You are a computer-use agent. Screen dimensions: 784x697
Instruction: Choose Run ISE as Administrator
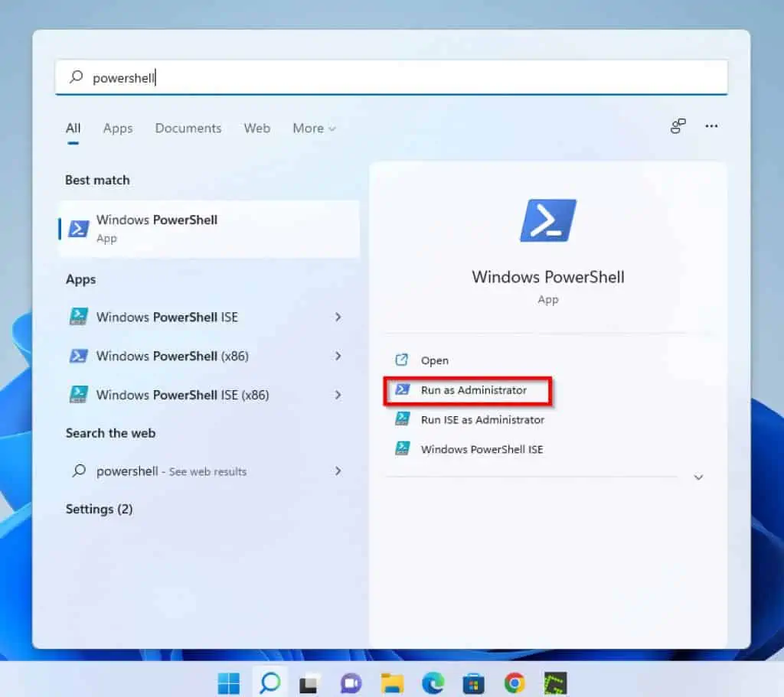coord(482,420)
